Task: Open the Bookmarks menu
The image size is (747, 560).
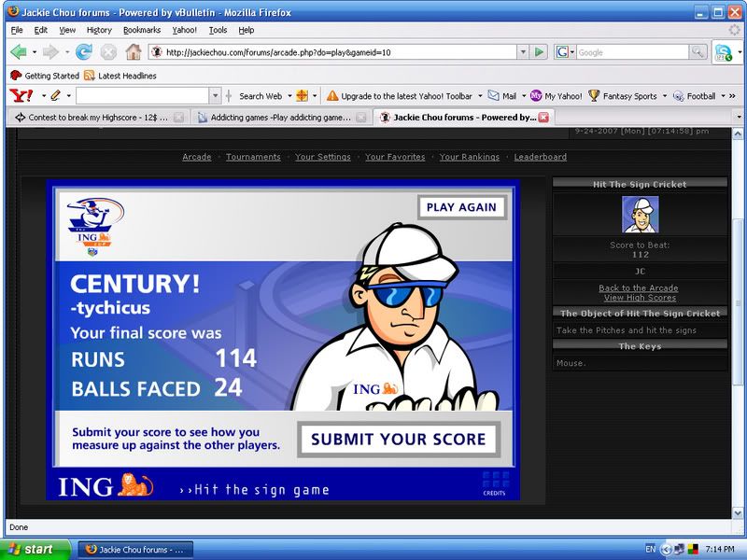Action: [142, 30]
